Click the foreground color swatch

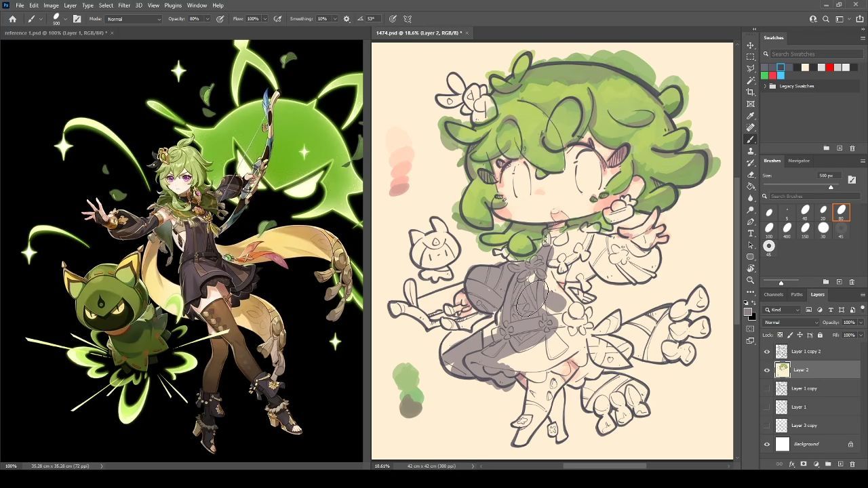(x=748, y=312)
